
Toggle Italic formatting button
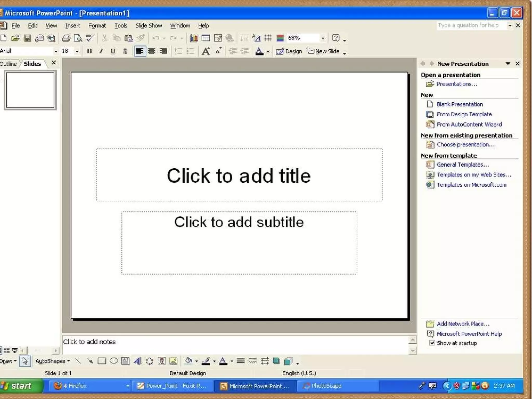coord(101,51)
